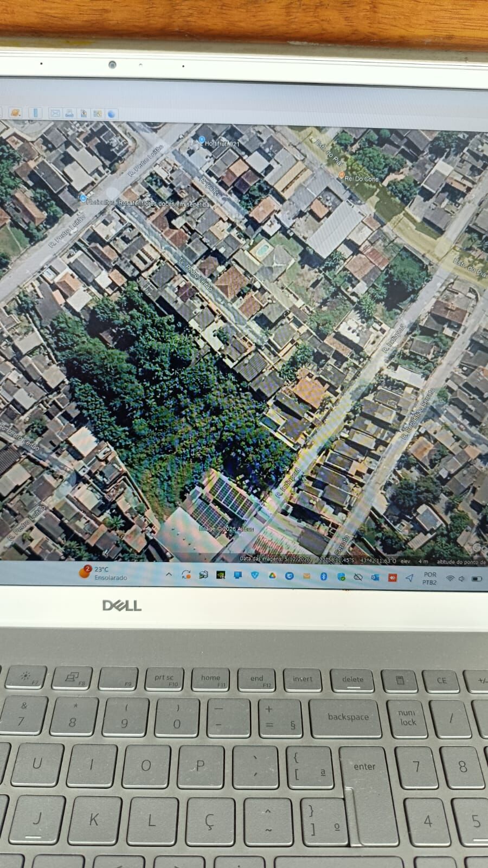488x868 pixels.
Task: Click the crossed-out cloud sync tray icon
Action: [x=358, y=577]
